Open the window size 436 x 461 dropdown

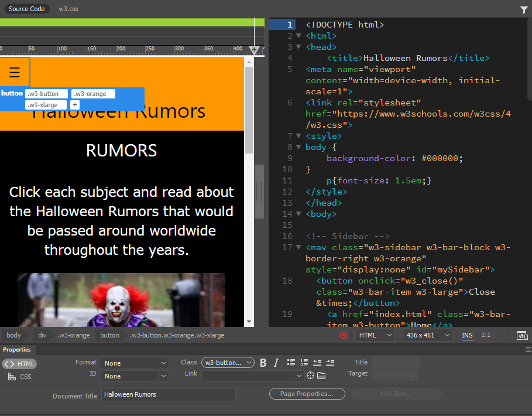coord(427,335)
